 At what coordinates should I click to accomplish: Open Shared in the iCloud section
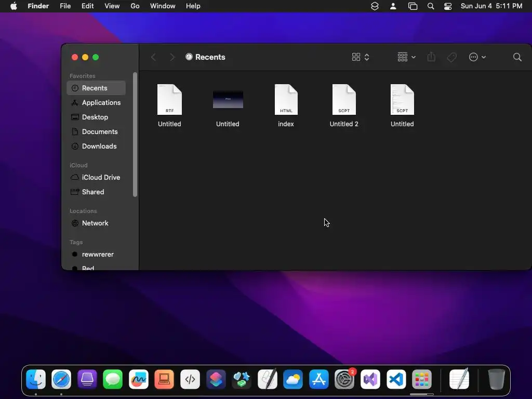[96, 192]
